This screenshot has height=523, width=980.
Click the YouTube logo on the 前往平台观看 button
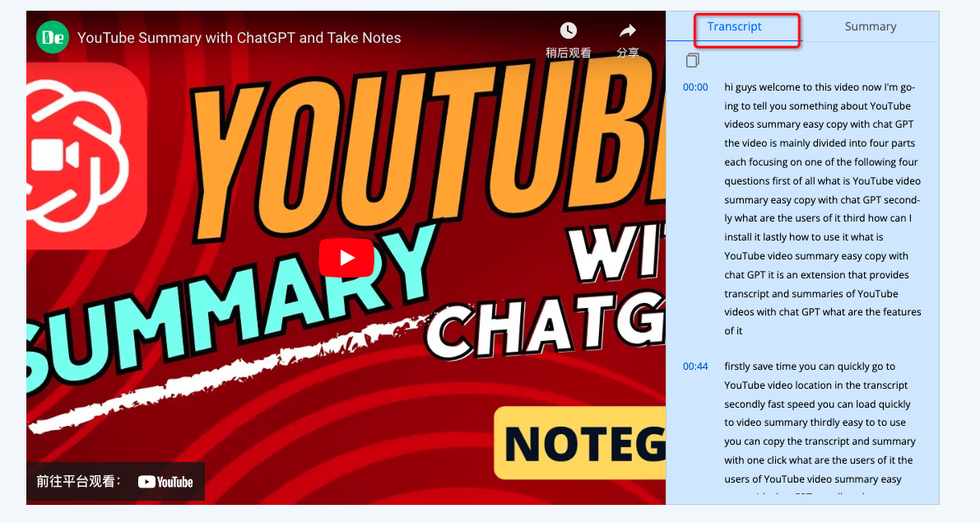click(167, 482)
